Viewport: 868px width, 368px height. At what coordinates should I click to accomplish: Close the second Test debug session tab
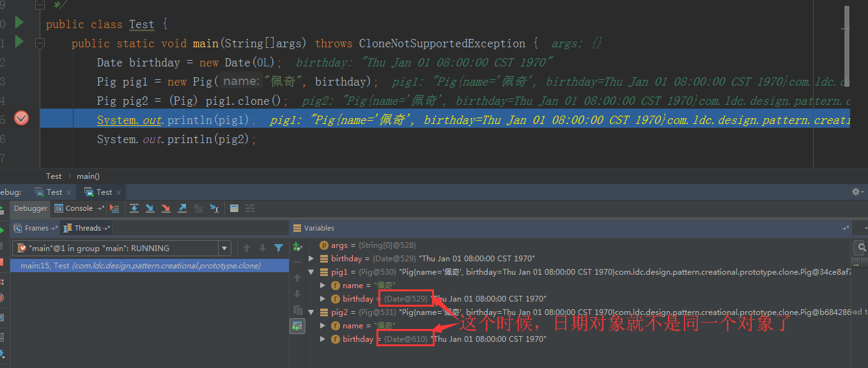click(x=118, y=192)
